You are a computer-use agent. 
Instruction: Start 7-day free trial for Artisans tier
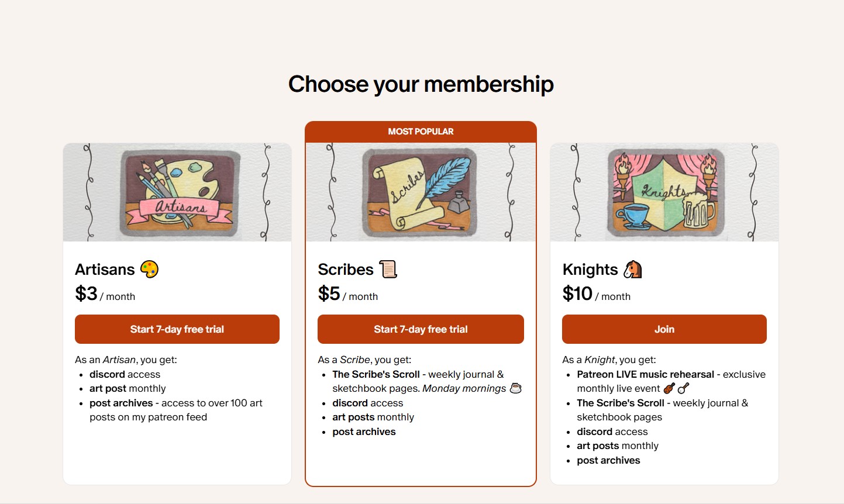point(177,329)
